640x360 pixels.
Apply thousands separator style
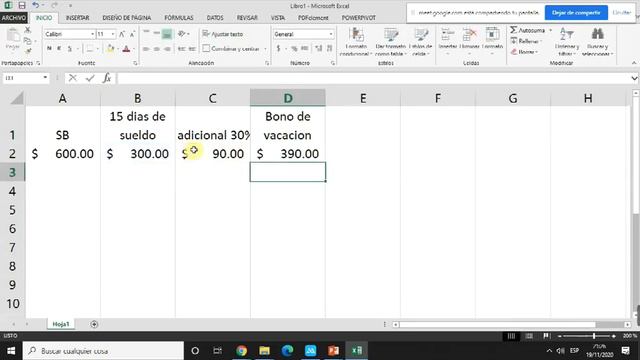[x=304, y=49]
